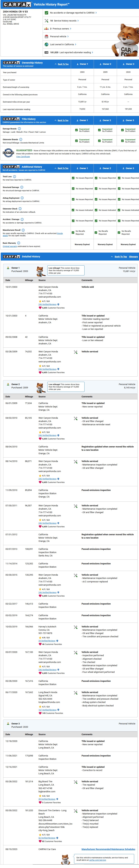Open the Glossary link
Screen dimensions: 139x868
133,257
